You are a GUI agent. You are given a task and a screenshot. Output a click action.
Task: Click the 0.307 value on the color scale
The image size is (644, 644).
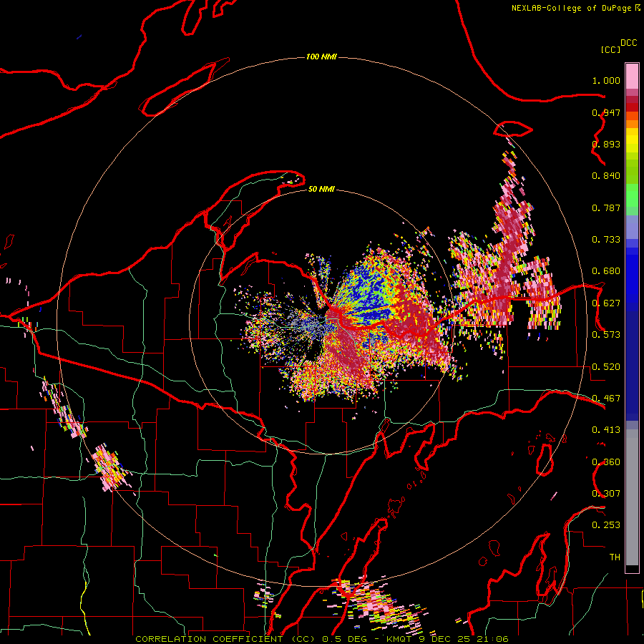coord(606,493)
